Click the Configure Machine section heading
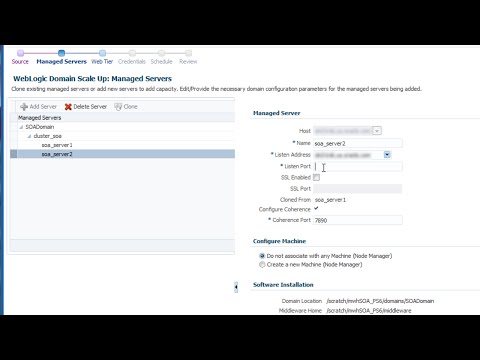Viewport: 480px width, 360px height. click(279, 241)
